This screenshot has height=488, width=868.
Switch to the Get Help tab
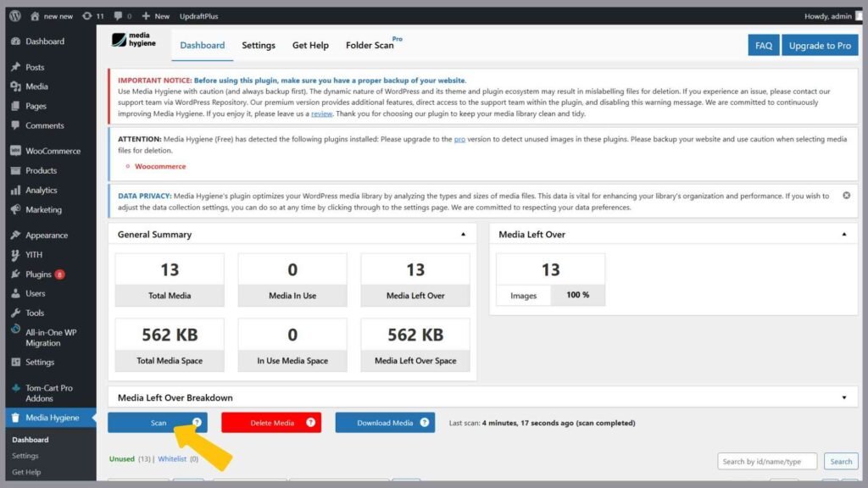pyautogui.click(x=310, y=46)
